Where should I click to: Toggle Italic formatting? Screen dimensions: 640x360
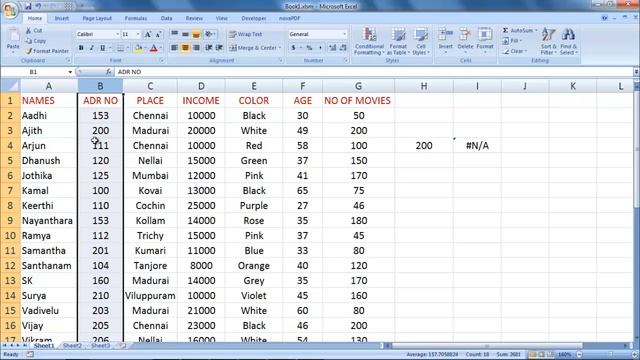click(92, 48)
